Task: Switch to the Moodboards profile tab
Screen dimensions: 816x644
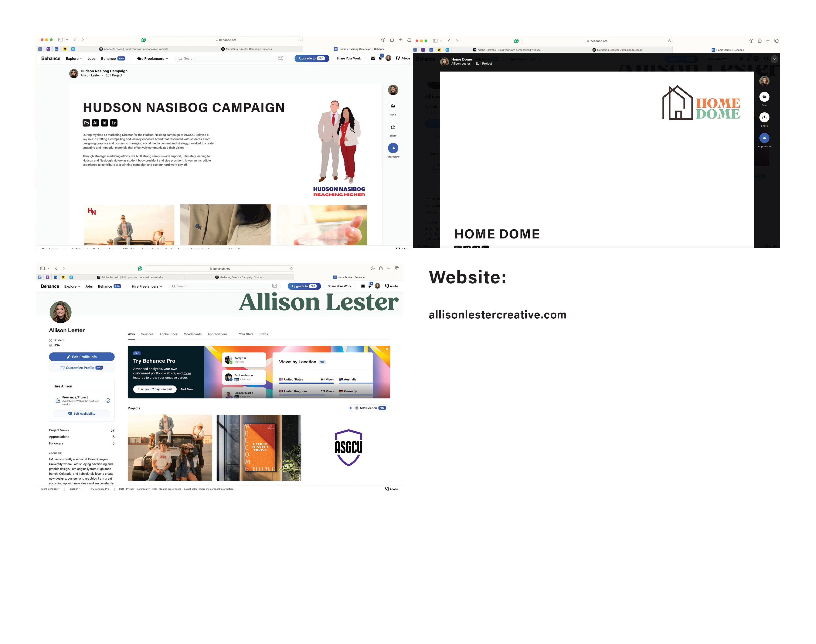Action: click(192, 334)
